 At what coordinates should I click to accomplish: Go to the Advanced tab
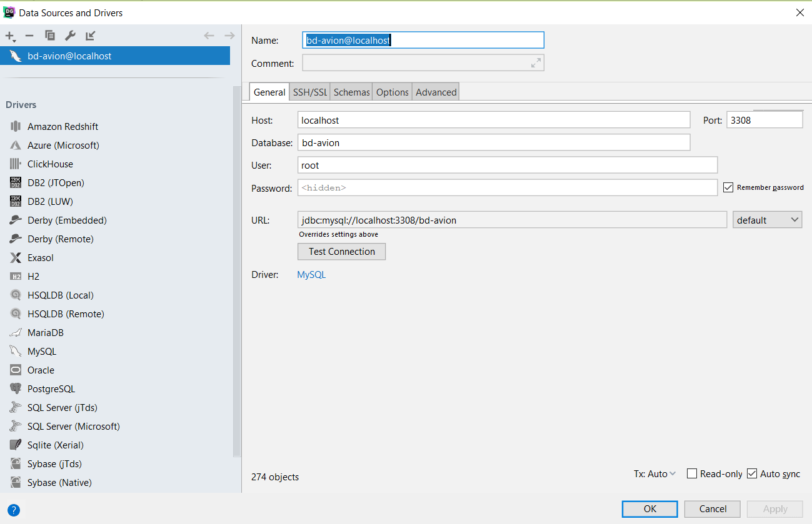tap(436, 92)
